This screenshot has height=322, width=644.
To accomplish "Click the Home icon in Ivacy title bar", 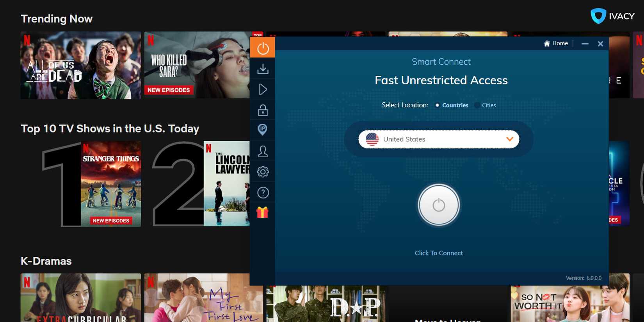I will (547, 43).
